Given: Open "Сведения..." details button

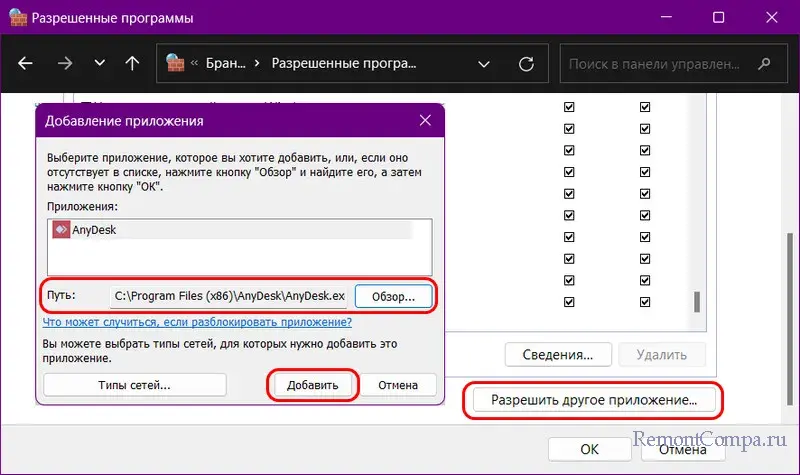Looking at the screenshot, I should click(558, 355).
